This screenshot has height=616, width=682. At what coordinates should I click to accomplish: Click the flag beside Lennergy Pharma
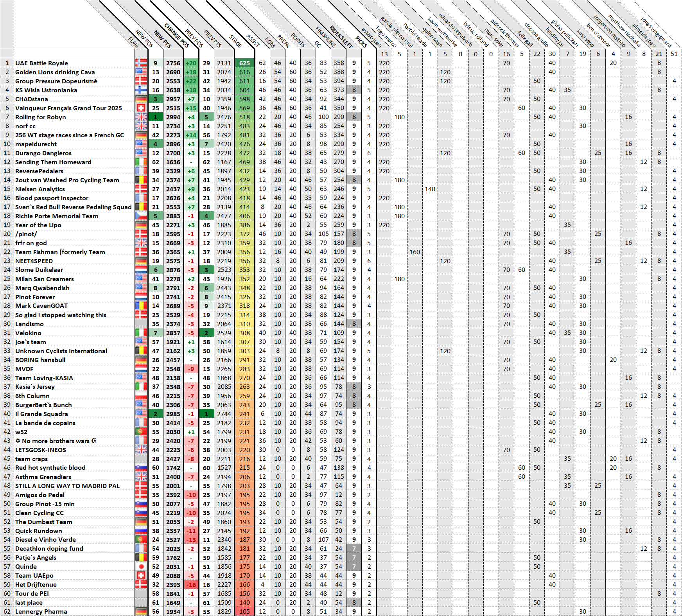pyautogui.click(x=141, y=612)
